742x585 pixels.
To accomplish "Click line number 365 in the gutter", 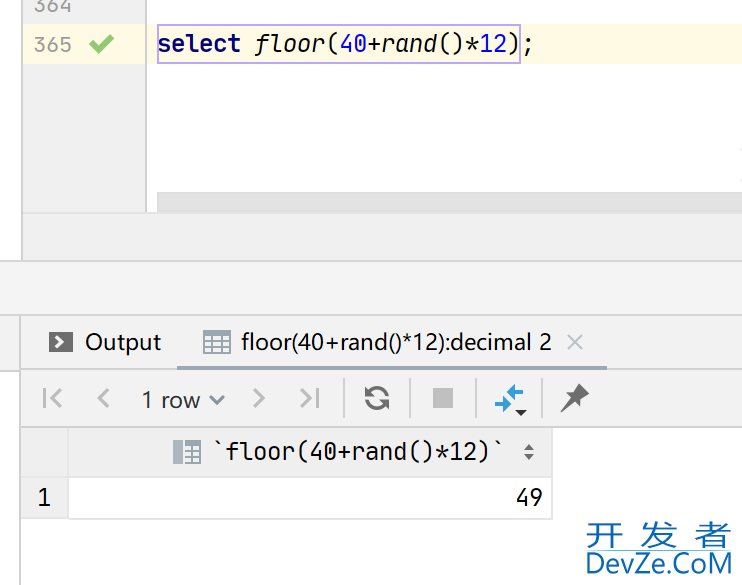I will (x=53, y=44).
